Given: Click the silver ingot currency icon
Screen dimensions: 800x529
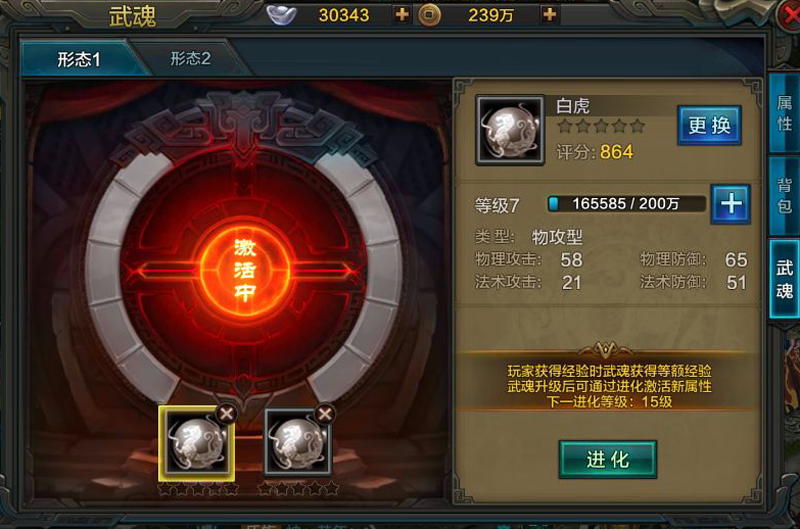Looking at the screenshot, I should [x=282, y=15].
